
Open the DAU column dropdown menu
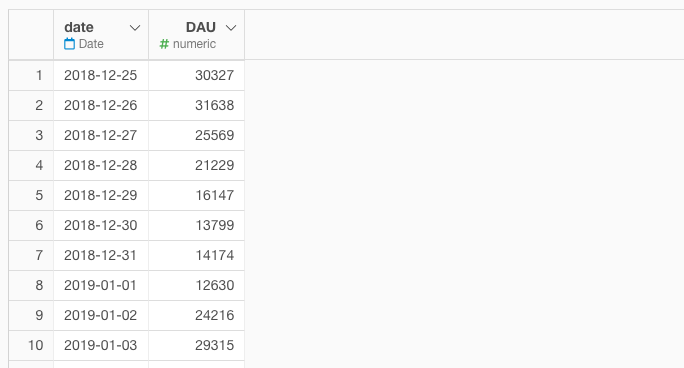coord(231,28)
